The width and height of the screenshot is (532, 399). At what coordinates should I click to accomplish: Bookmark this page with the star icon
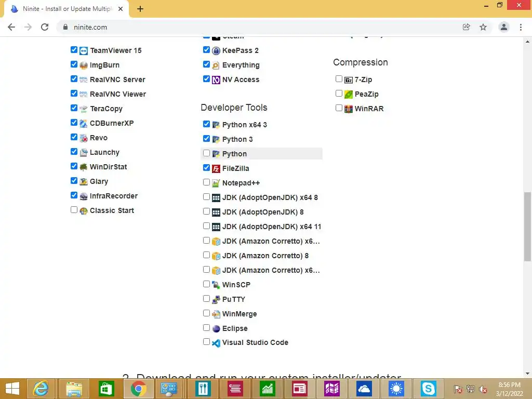click(483, 27)
